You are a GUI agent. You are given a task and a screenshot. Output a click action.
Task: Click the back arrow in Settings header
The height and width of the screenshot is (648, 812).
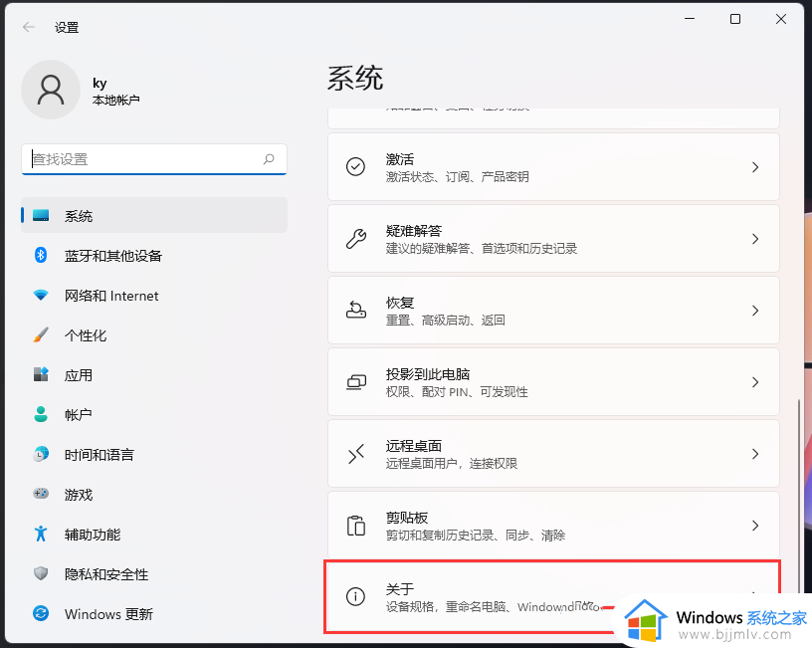(x=29, y=27)
